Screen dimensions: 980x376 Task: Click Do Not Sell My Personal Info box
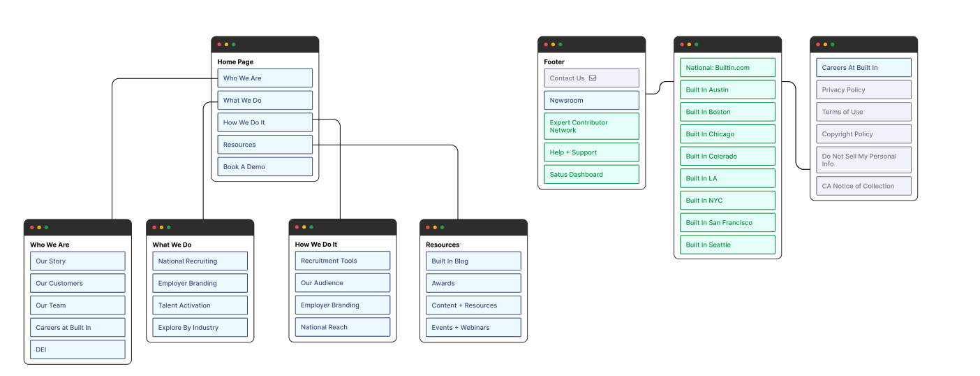pos(864,160)
